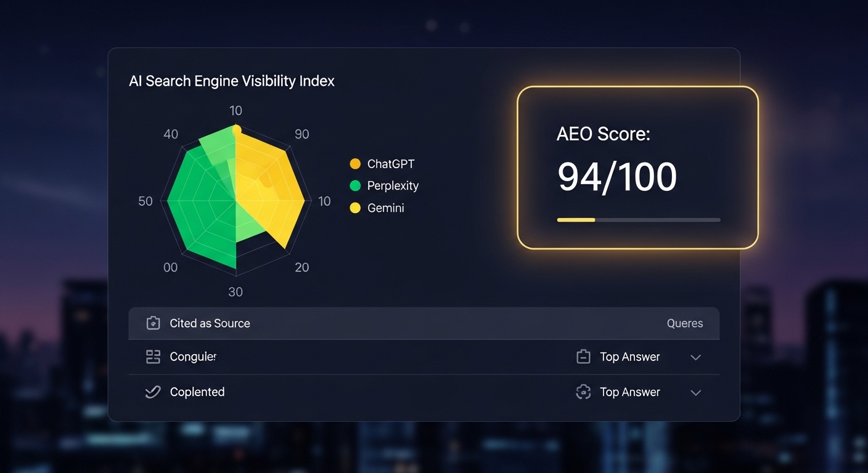Click the Cited as Source clipboard icon
Viewport: 868px width, 473px height.
[153, 323]
